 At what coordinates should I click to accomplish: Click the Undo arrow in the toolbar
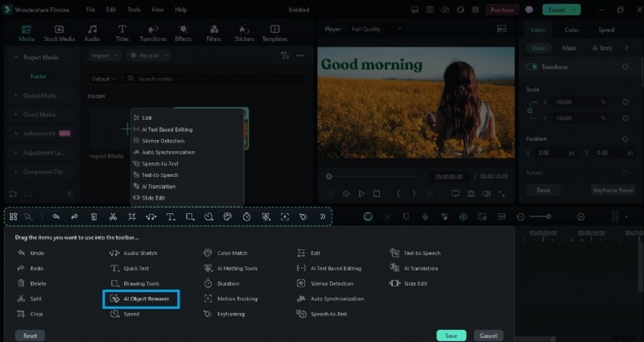tap(56, 216)
